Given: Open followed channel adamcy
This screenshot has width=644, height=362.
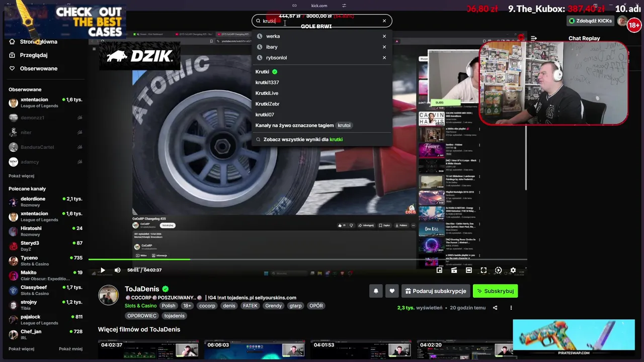Looking at the screenshot, I should pyautogui.click(x=45, y=162).
